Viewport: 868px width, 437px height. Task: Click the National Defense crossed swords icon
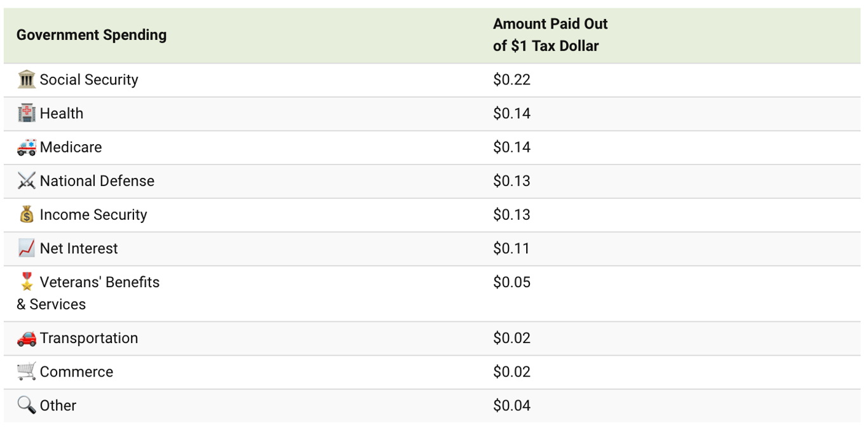click(27, 180)
